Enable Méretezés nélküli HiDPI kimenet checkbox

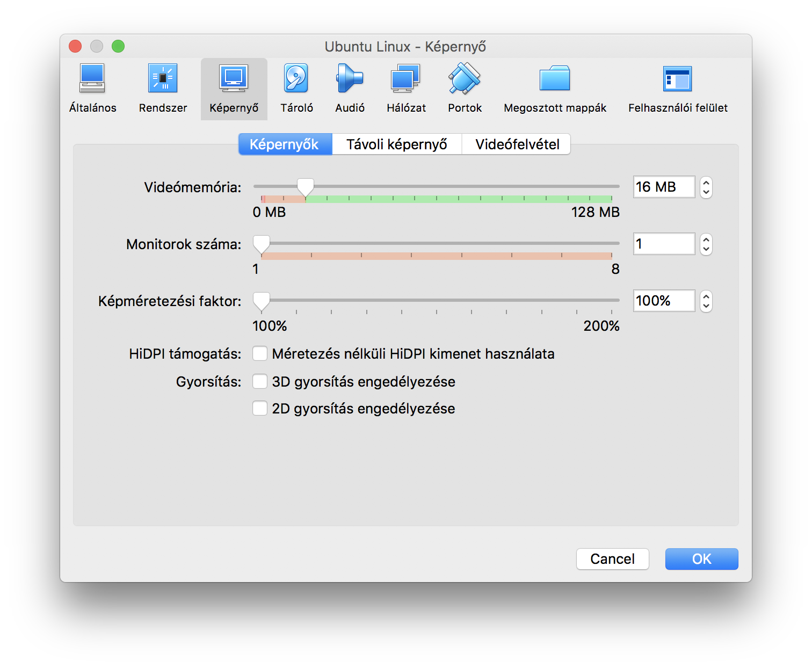coord(260,353)
